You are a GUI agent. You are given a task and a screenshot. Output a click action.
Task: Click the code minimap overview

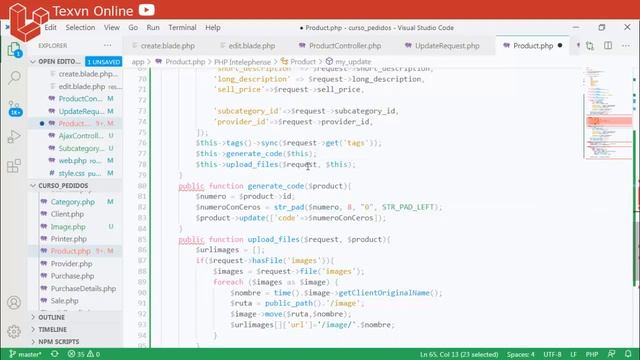tap(608, 113)
